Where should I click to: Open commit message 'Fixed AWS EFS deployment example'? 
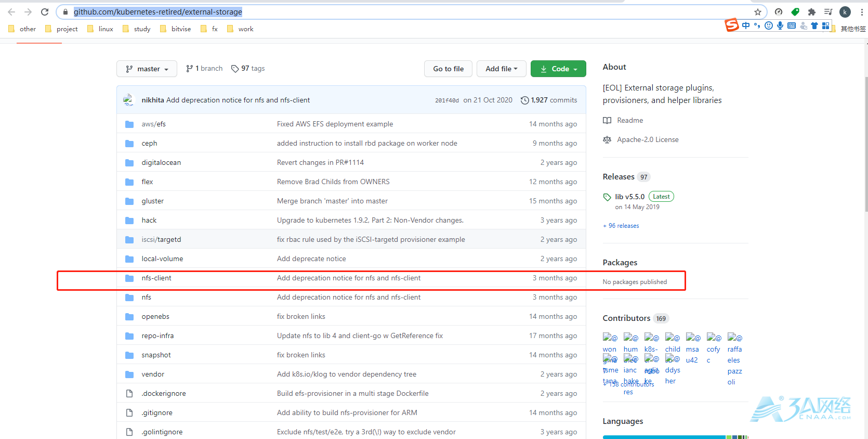pos(335,124)
